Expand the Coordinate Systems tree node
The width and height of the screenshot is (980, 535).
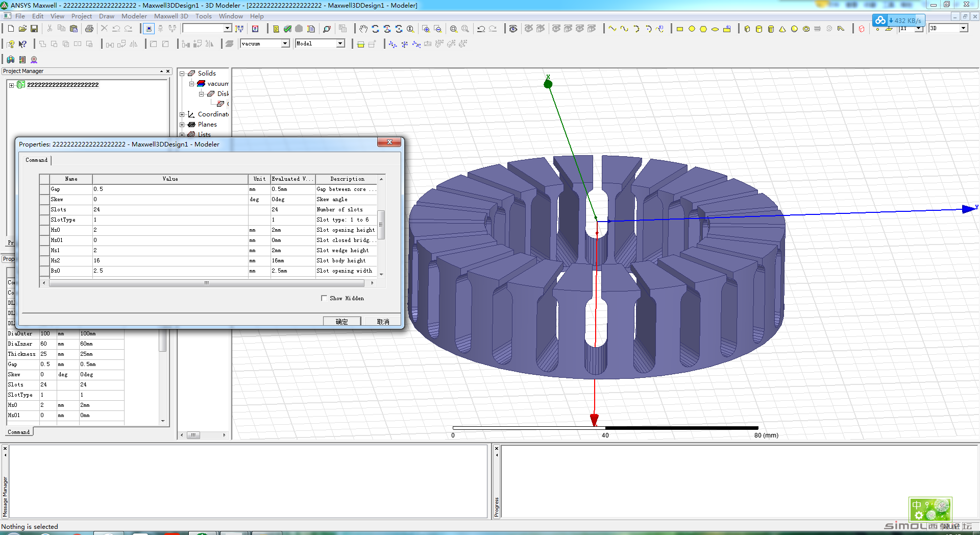(x=182, y=114)
